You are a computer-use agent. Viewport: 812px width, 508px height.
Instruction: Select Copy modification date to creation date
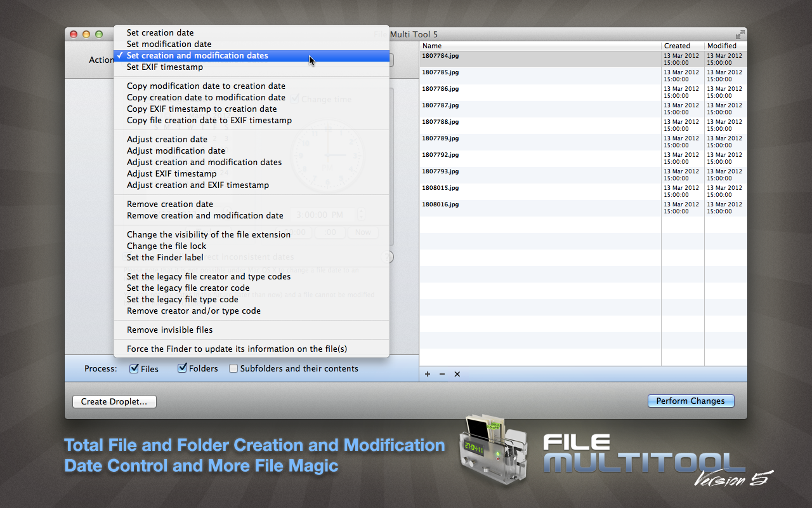pos(251,86)
